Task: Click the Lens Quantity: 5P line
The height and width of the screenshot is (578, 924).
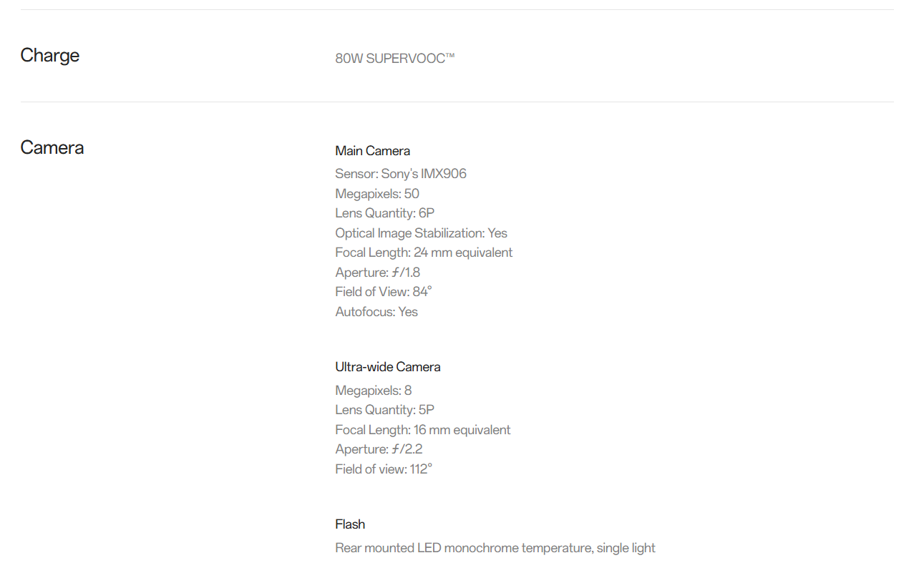Action: [x=384, y=410]
